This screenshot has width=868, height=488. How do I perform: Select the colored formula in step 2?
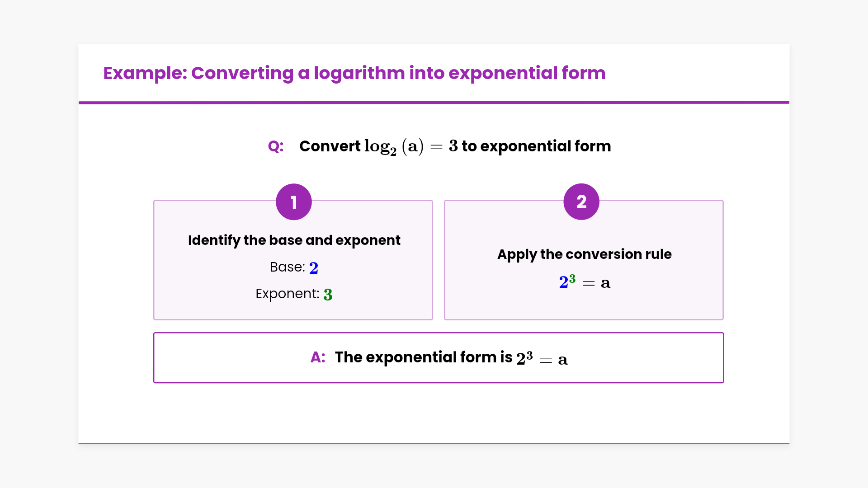tap(584, 282)
